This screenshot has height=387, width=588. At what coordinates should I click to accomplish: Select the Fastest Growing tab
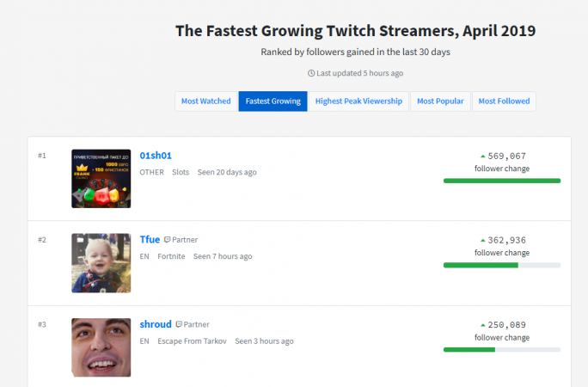(x=273, y=101)
